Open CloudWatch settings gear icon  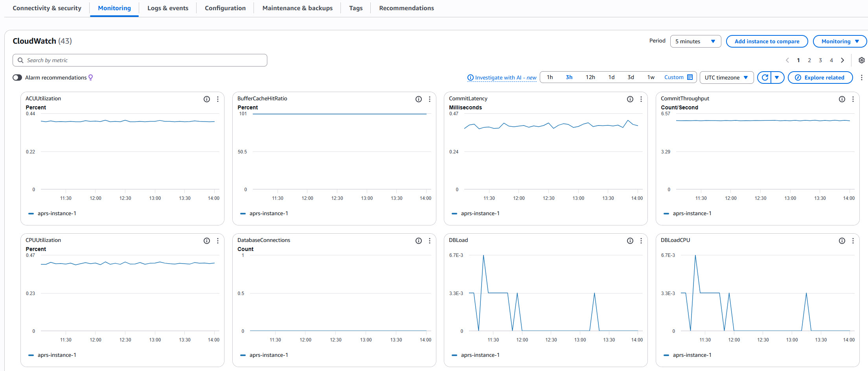point(861,60)
